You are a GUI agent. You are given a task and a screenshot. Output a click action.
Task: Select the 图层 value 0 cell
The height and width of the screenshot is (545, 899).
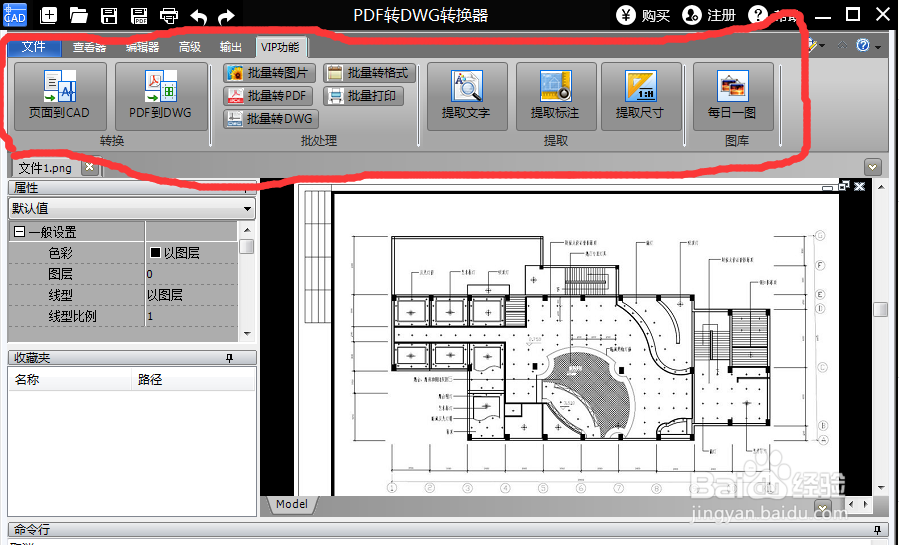point(191,274)
